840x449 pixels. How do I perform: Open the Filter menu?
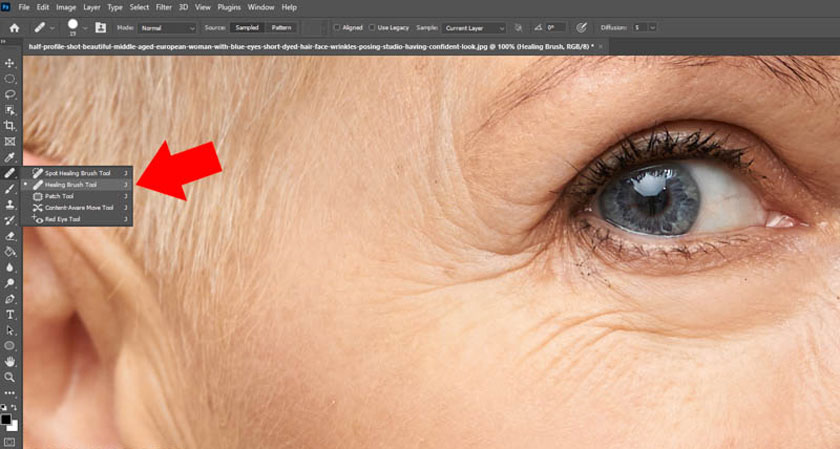click(x=162, y=7)
